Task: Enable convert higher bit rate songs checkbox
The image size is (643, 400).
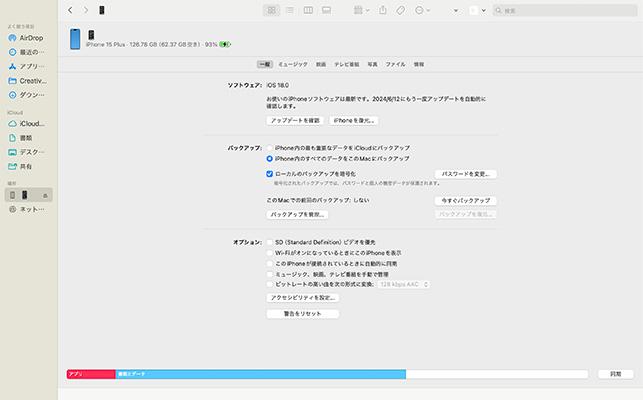Action: [x=269, y=284]
